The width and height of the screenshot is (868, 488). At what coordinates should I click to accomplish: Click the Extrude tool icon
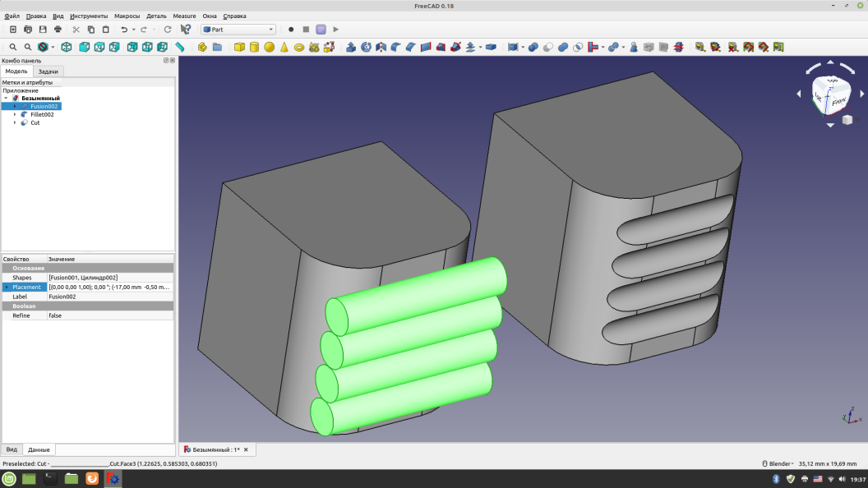[x=351, y=47]
